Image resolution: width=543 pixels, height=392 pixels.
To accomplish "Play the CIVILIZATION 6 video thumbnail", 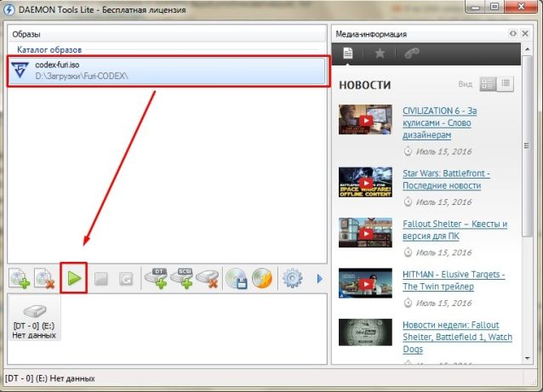I will (365, 120).
